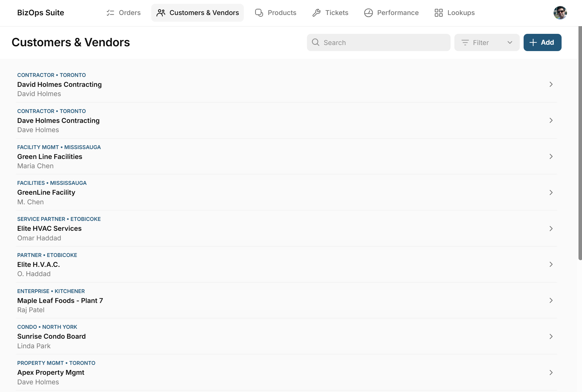Open the user profile avatar
The height and width of the screenshot is (392, 582).
coord(560,13)
